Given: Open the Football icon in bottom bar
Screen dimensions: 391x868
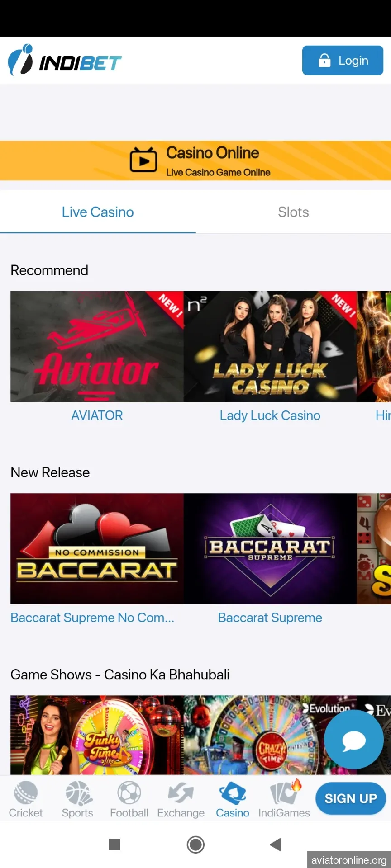Looking at the screenshot, I should pyautogui.click(x=129, y=793).
